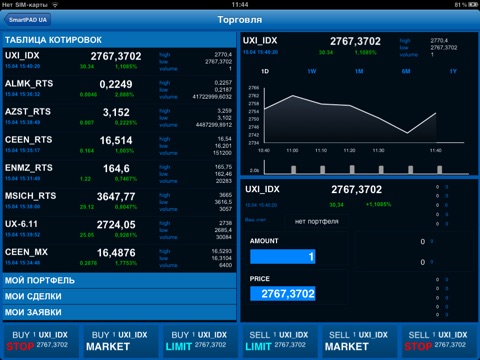Switch chart to 1W period
The height and width of the screenshot is (360, 480).
tap(312, 71)
